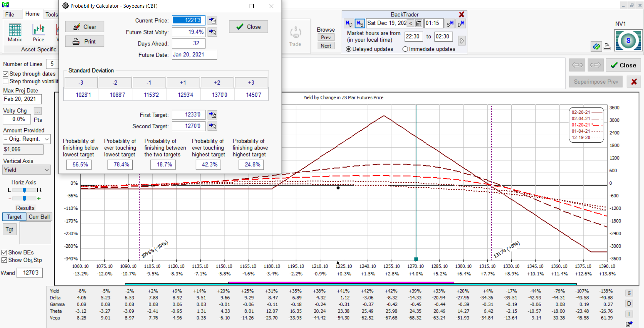Viewport: 644px width, 328px height.
Task: Click the Current Price input field
Action: click(188, 20)
